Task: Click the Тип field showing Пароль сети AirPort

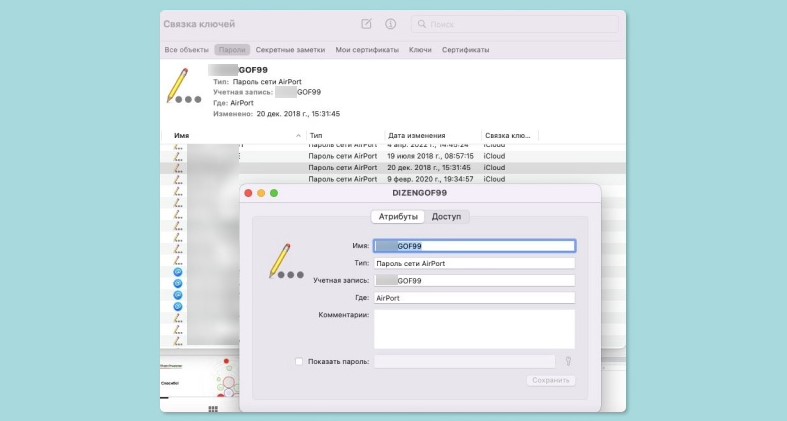Action: pos(474,263)
